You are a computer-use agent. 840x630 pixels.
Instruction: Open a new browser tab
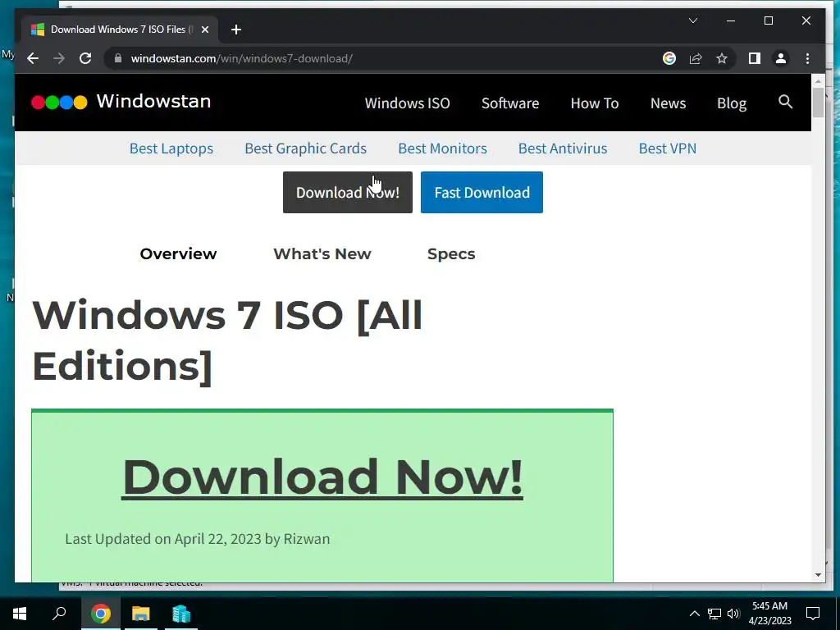pyautogui.click(x=236, y=30)
